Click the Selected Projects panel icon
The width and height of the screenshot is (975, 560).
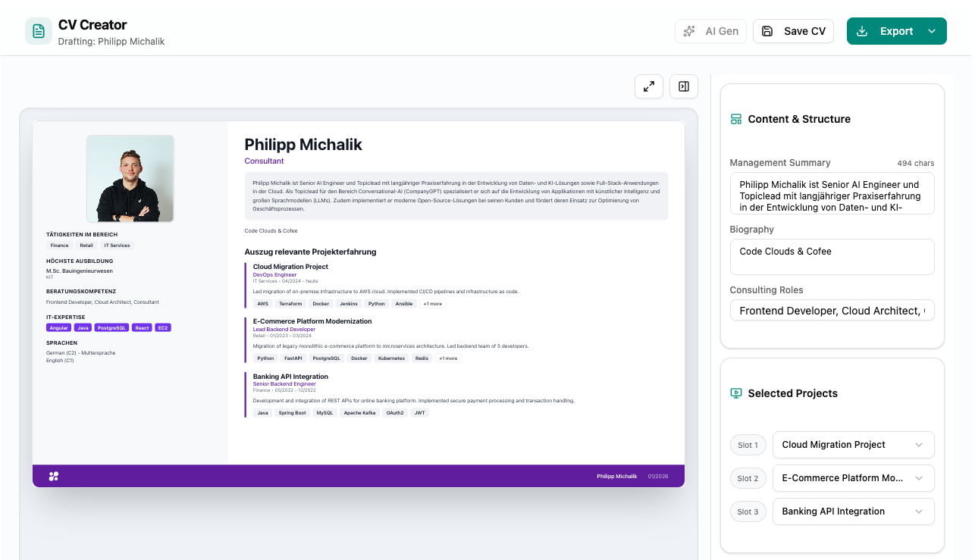(735, 393)
